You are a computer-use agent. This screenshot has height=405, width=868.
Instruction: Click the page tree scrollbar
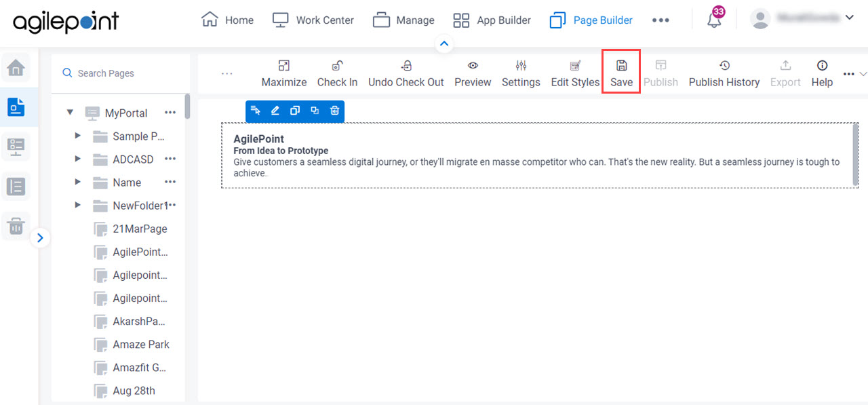click(187, 106)
